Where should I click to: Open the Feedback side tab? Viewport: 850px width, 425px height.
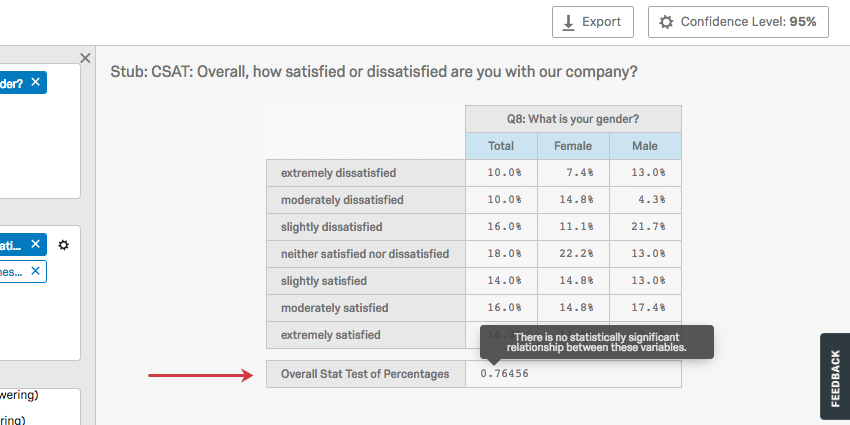pos(835,378)
